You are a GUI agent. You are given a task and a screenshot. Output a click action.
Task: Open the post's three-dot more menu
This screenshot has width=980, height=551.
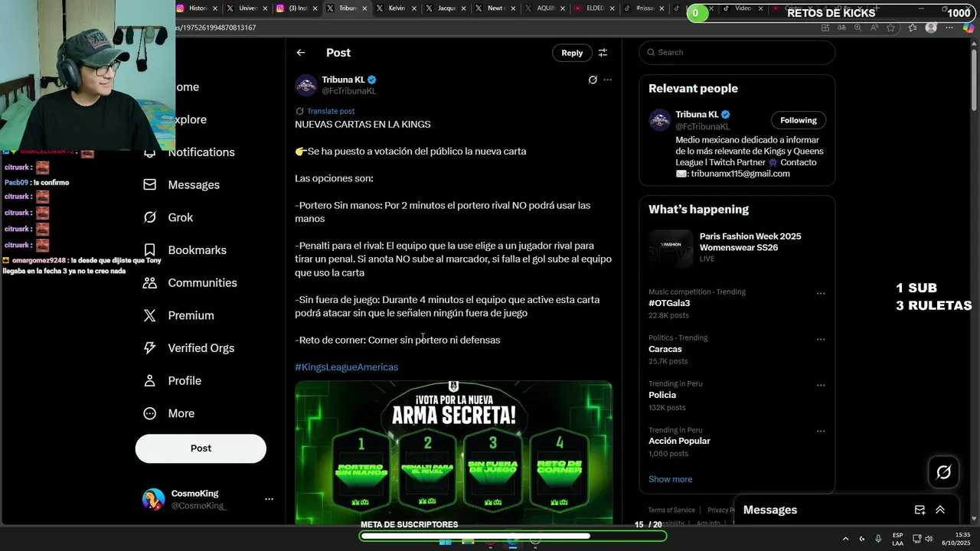(x=607, y=80)
